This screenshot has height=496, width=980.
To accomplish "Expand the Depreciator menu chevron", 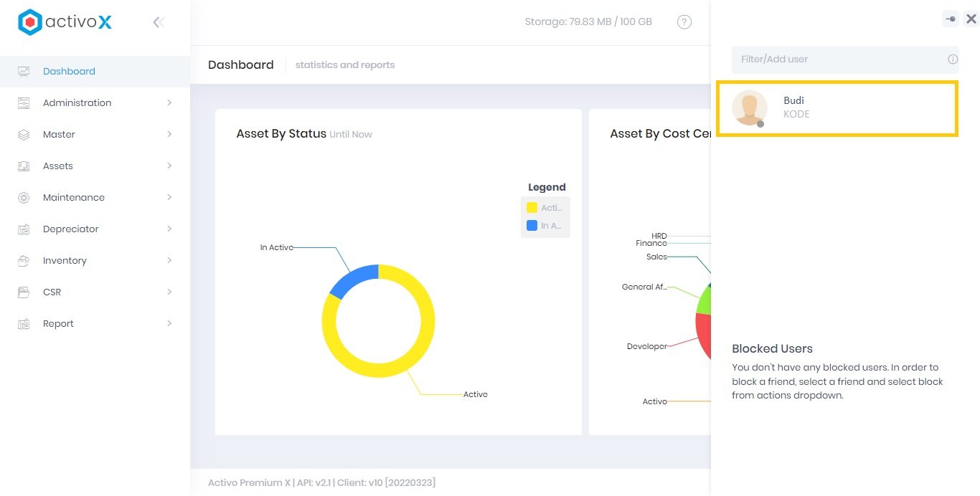I will click(x=169, y=229).
